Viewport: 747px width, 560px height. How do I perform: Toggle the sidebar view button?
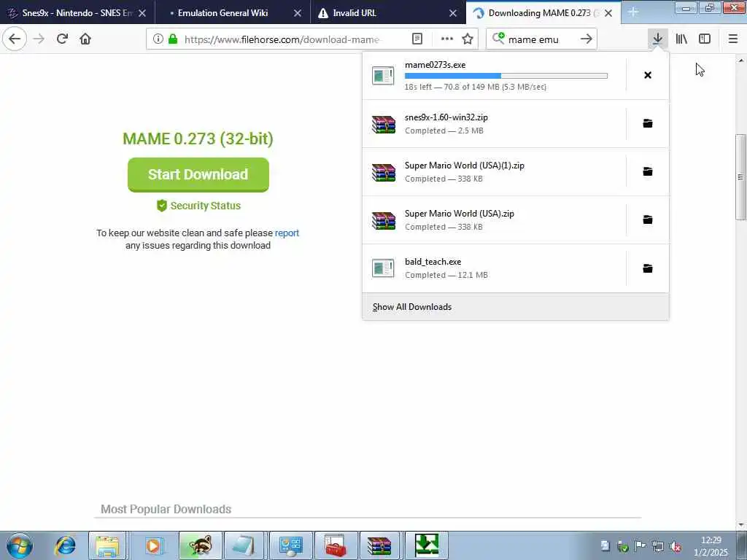pyautogui.click(x=705, y=39)
